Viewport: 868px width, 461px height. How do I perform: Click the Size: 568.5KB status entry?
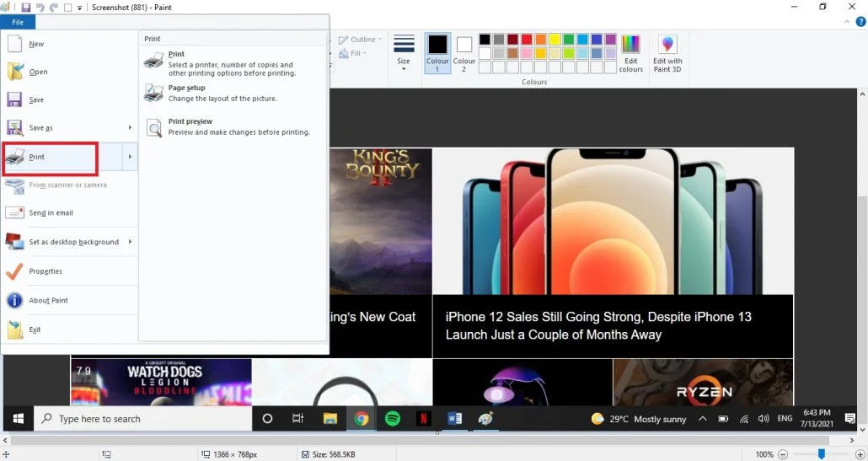[x=329, y=454]
